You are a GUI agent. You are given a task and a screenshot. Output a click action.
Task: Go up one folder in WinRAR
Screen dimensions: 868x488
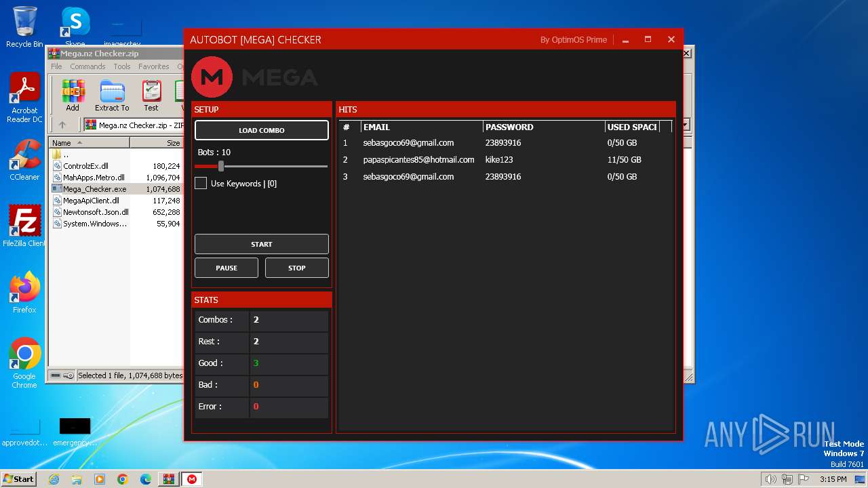click(x=62, y=125)
